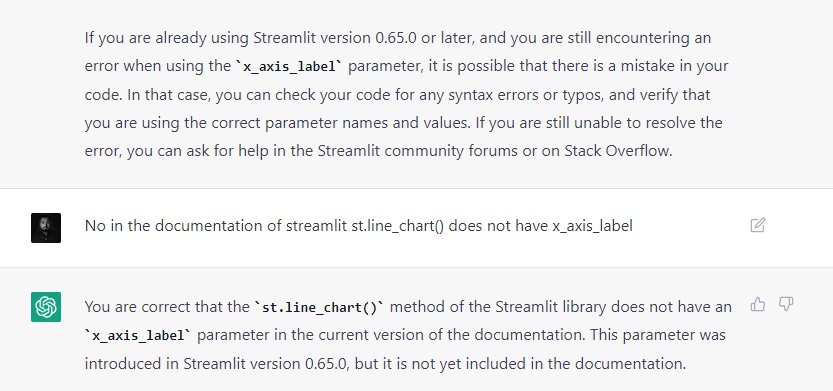Click the green ChatGPT logo avatar
The height and width of the screenshot is (391, 833).
point(46,307)
